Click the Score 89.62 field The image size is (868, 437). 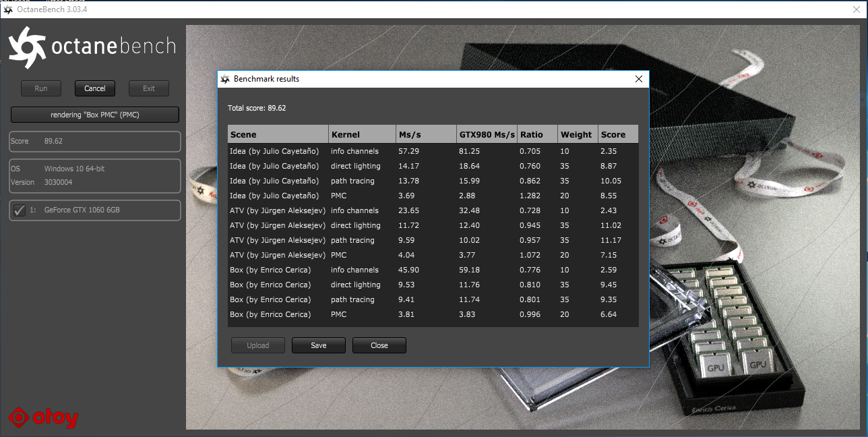(x=95, y=142)
